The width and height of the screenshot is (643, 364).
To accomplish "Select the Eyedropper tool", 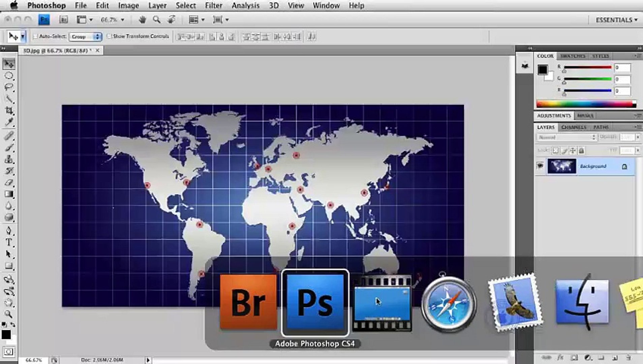I will pos(9,122).
